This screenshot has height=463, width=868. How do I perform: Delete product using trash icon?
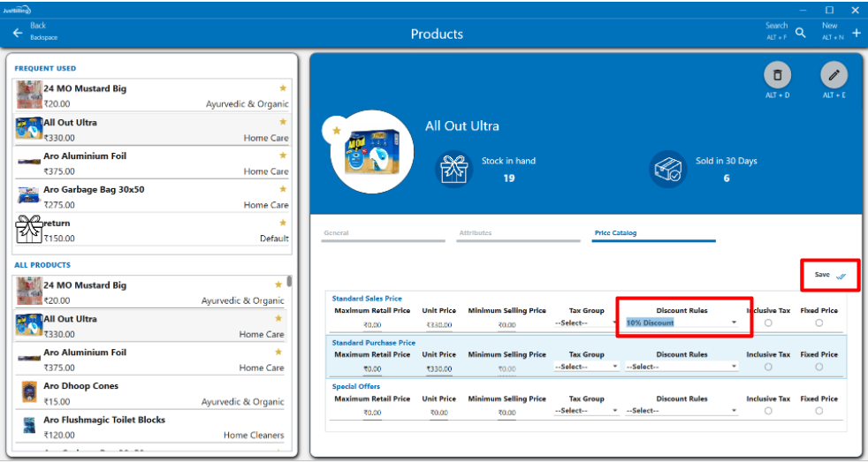(x=777, y=75)
